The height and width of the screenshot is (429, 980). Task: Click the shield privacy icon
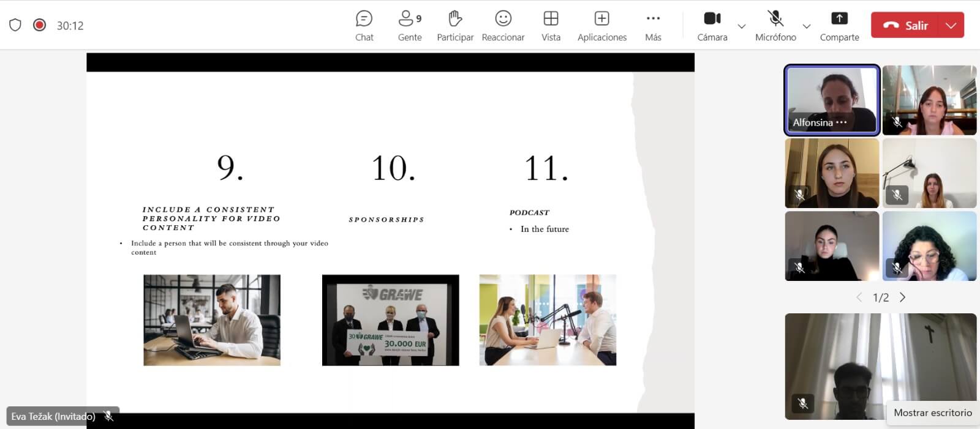pos(15,25)
